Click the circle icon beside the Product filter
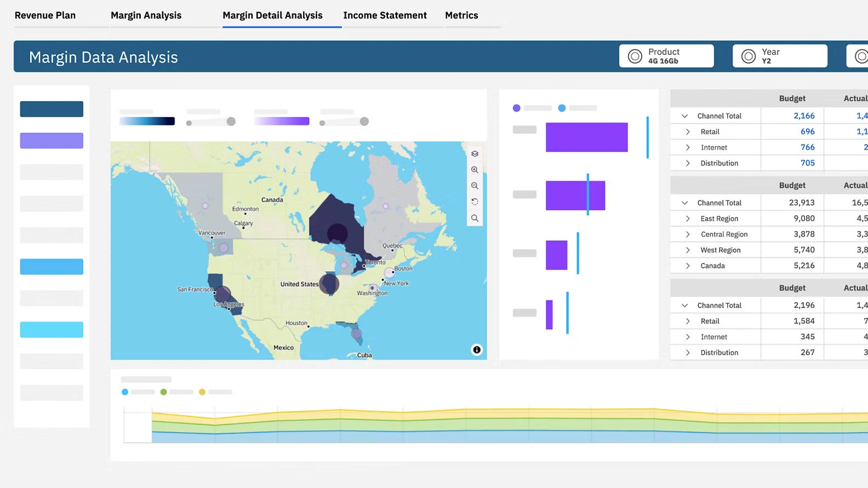868x488 pixels. point(635,56)
